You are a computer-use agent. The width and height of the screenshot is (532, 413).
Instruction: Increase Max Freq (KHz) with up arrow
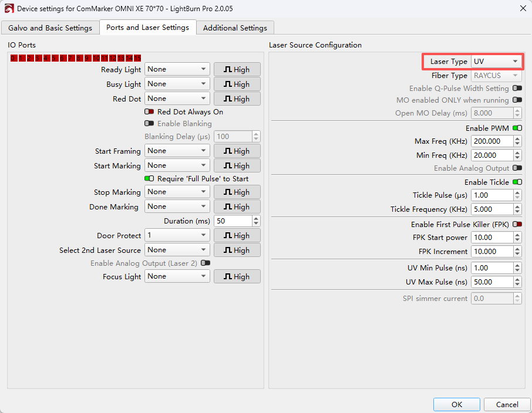tap(517, 138)
